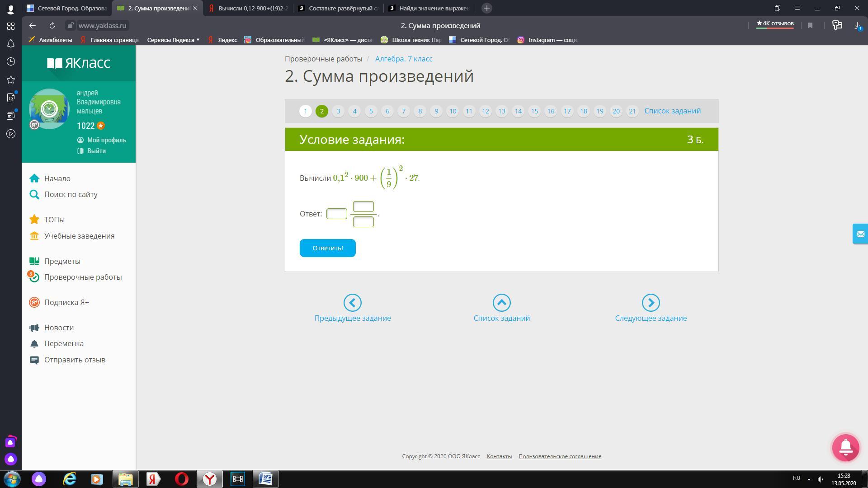
Task: Switch to Сетевой Город browser tab
Action: pyautogui.click(x=68, y=8)
